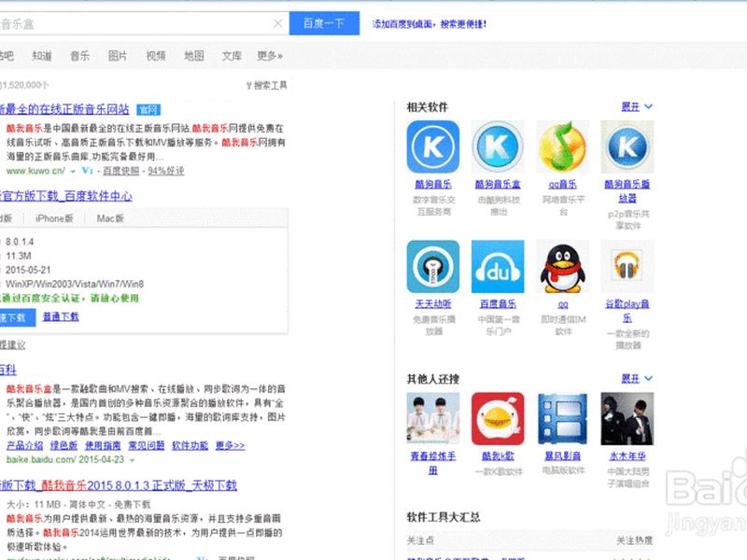Click the 百度音乐 text link
This screenshot has height=560, width=747.
(x=498, y=304)
